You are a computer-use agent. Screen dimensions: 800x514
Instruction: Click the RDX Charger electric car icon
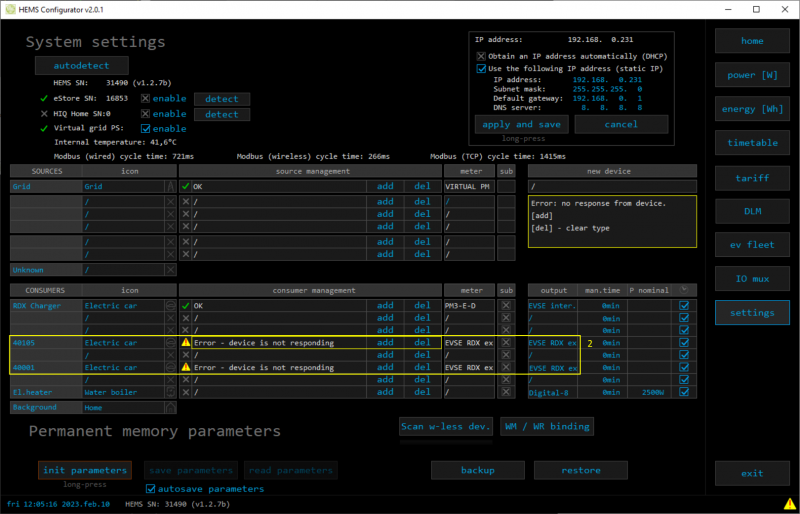tap(170, 305)
